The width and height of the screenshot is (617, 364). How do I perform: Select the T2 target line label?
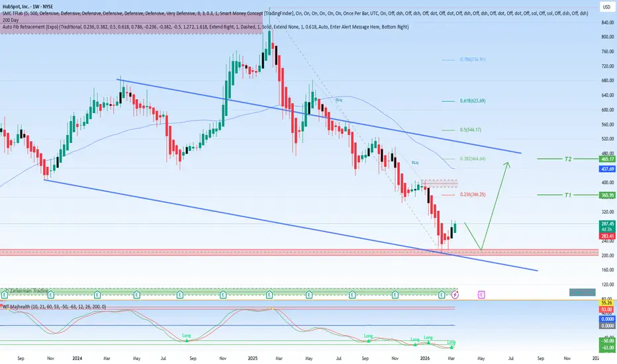[568, 159]
